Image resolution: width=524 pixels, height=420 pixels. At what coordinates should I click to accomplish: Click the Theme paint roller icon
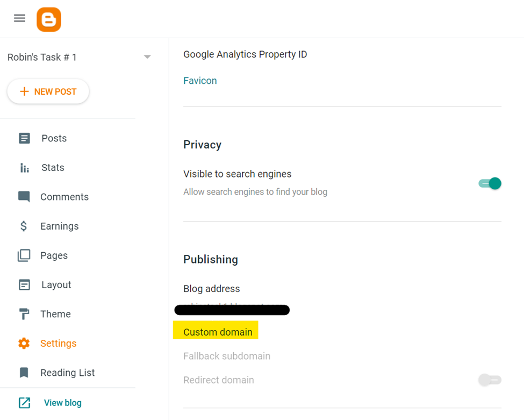(24, 314)
